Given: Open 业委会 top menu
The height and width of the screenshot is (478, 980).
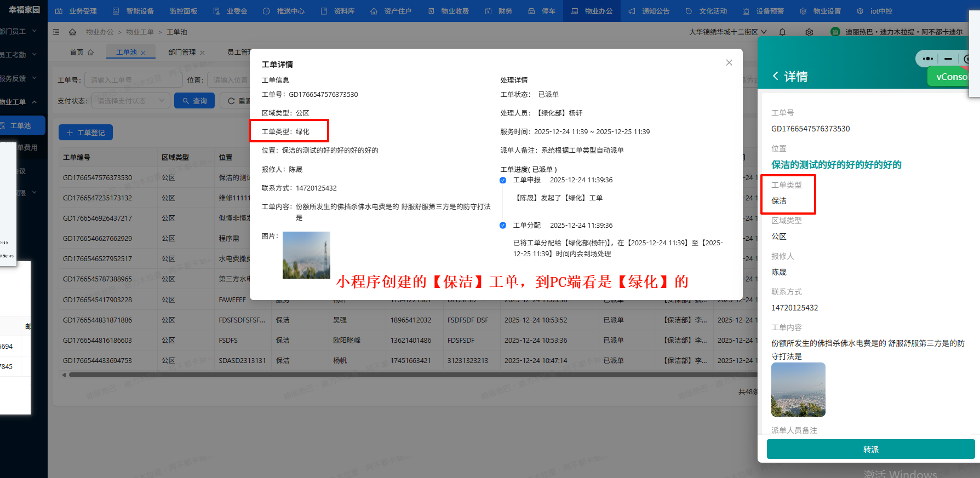Looking at the screenshot, I should [230, 11].
